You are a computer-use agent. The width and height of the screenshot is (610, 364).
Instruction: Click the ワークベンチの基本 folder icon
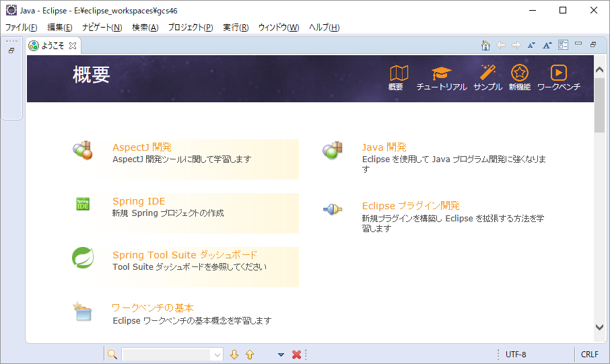[x=82, y=312]
